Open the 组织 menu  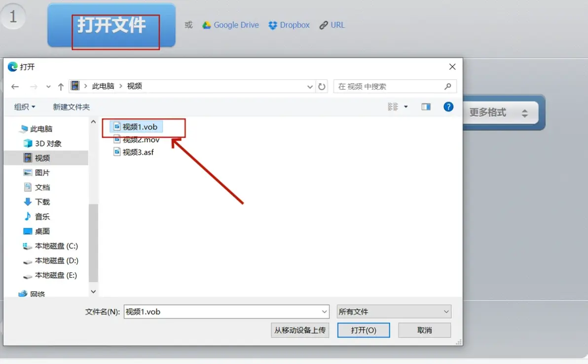(25, 107)
